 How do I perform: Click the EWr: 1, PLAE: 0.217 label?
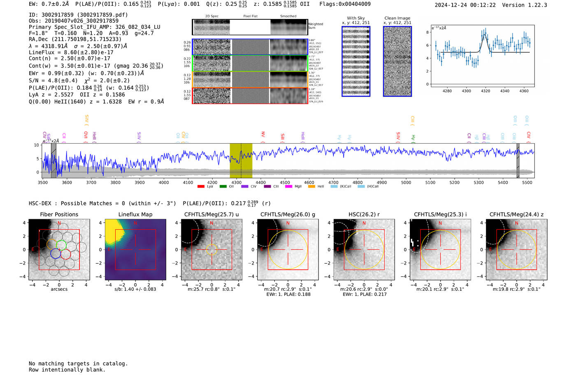pyautogui.click(x=364, y=295)
